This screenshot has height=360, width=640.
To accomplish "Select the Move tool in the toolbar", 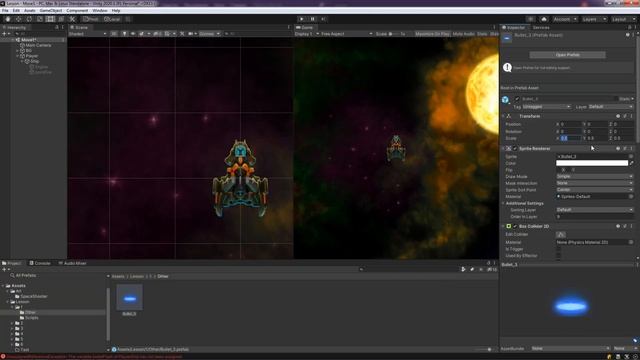I will [18, 19].
